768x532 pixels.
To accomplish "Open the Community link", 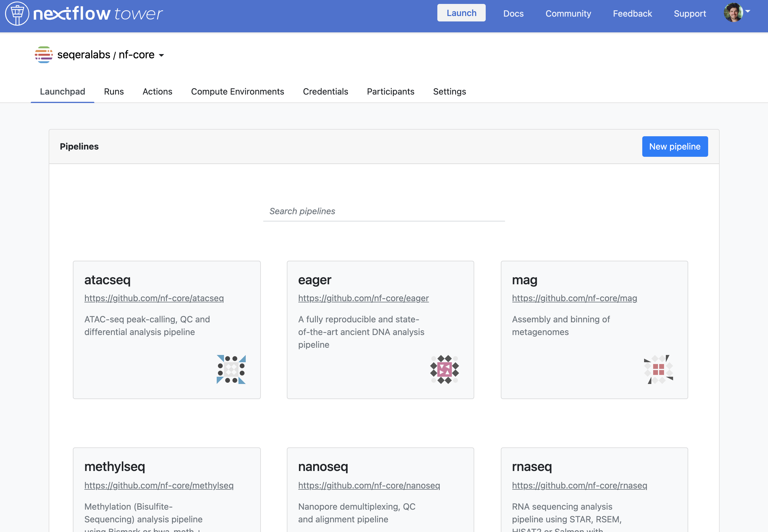I will tap(568, 13).
